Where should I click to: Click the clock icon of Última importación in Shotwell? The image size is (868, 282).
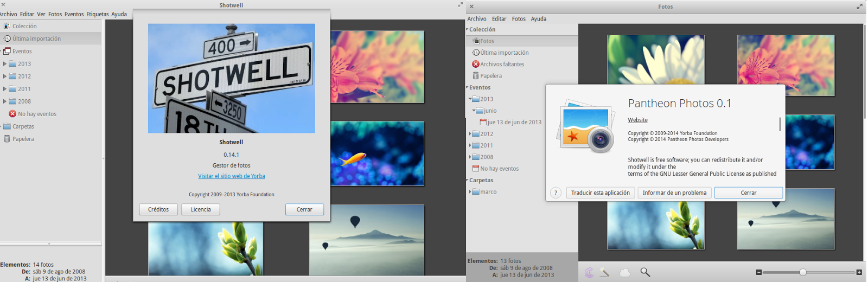(x=7, y=39)
